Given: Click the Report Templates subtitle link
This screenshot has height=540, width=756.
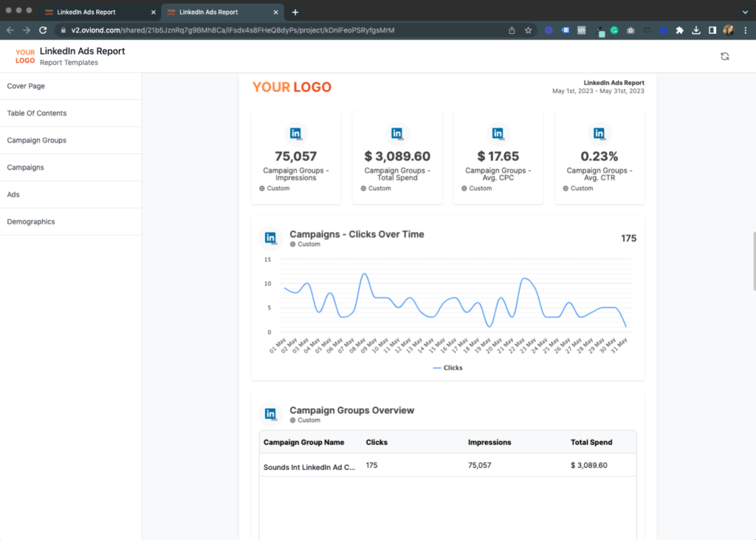Looking at the screenshot, I should pyautogui.click(x=69, y=63).
